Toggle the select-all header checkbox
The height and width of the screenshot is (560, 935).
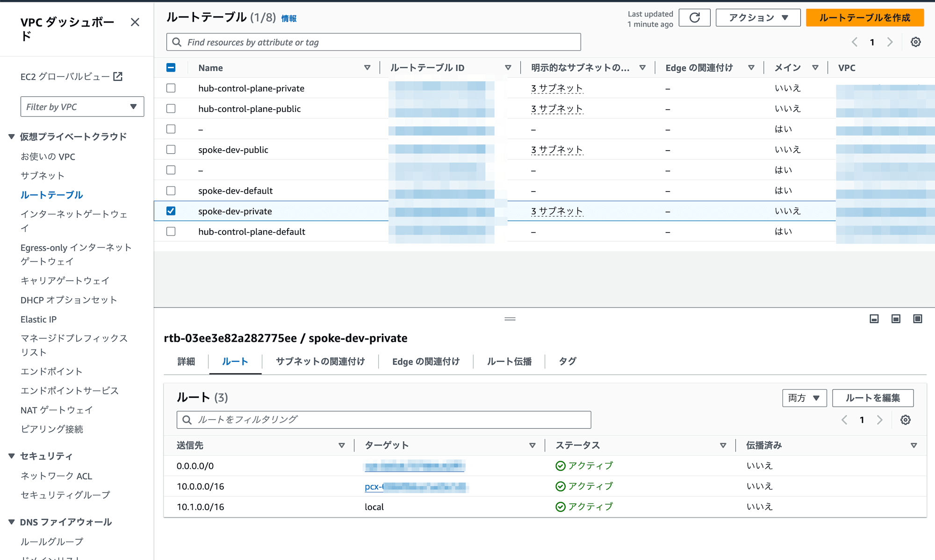(x=171, y=68)
